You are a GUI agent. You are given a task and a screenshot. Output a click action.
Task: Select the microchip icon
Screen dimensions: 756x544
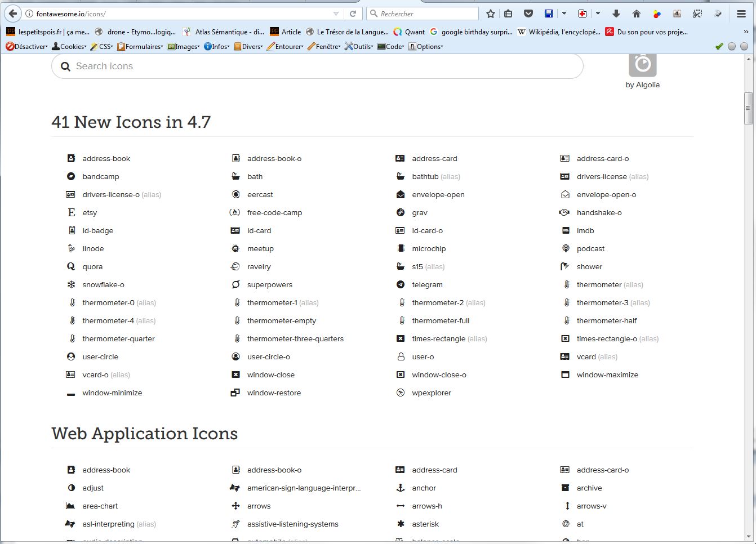[428, 248]
